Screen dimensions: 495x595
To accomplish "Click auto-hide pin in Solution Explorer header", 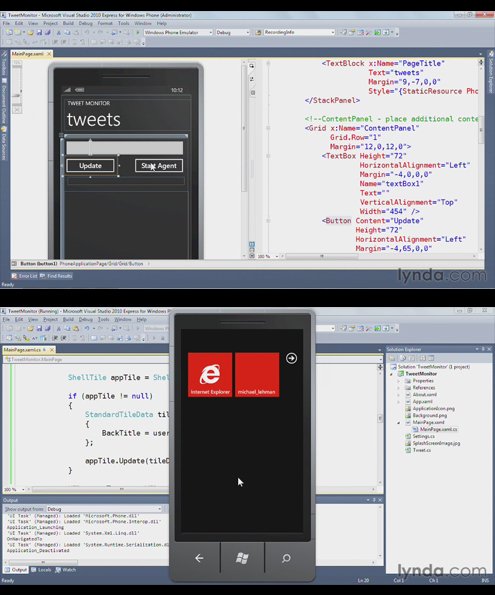I will click(x=483, y=349).
